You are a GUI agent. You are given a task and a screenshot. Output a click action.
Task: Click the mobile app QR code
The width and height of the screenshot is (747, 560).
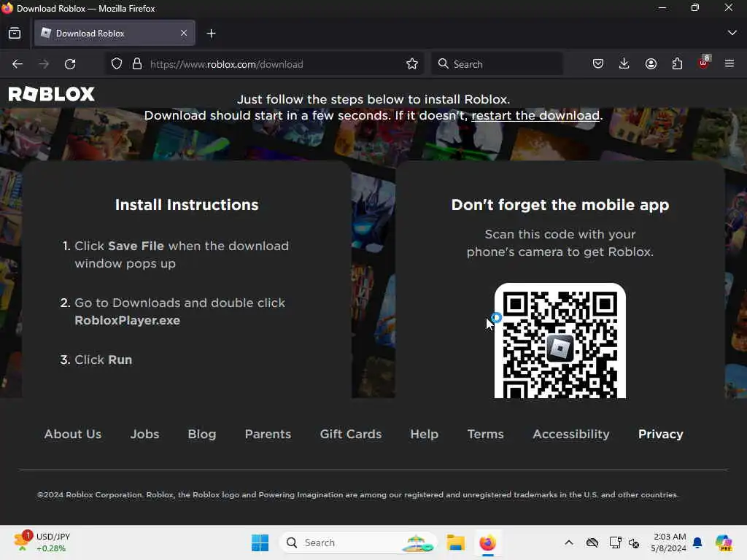tap(560, 341)
